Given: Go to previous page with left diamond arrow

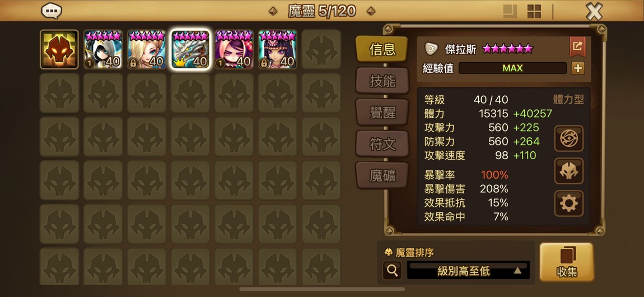Looking at the screenshot, I should click(273, 11).
